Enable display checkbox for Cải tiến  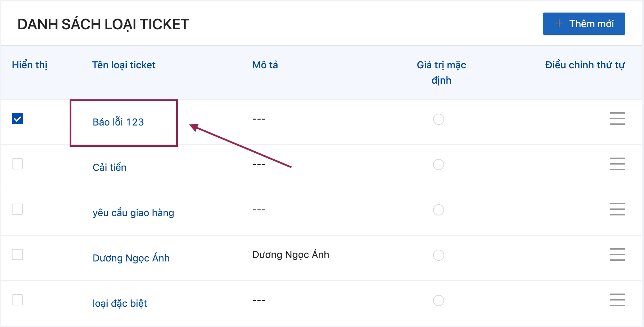point(17,164)
